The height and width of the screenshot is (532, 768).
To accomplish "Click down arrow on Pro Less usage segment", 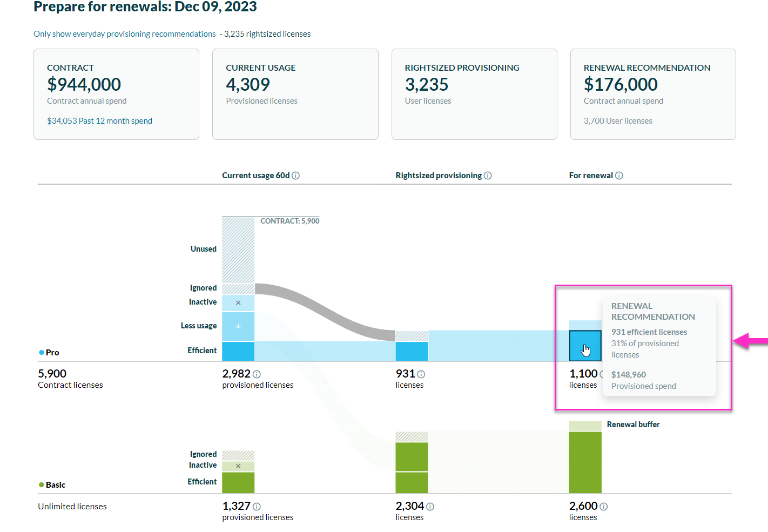I will (238, 326).
